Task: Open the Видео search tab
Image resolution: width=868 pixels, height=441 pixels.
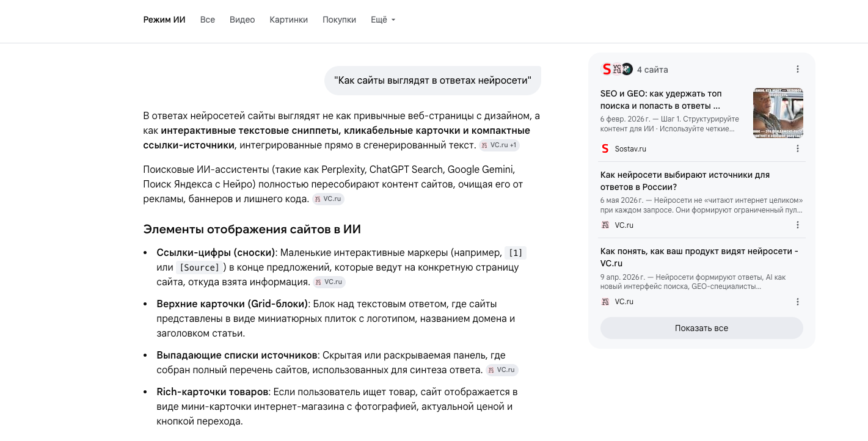Action: (242, 20)
